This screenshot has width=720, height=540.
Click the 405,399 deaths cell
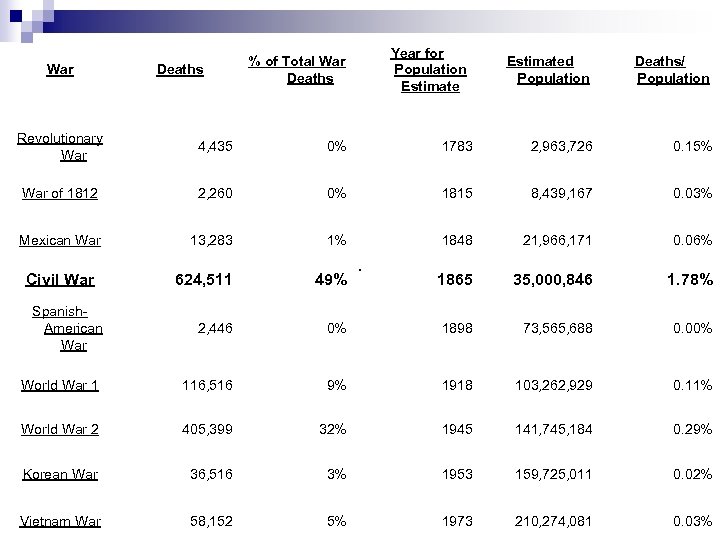click(206, 429)
